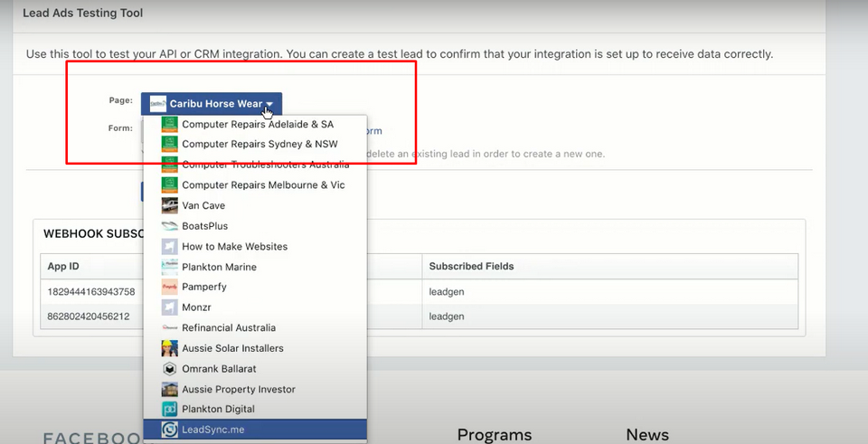Choose Refinancial Australia from list
This screenshot has height=444, width=868.
pos(228,327)
